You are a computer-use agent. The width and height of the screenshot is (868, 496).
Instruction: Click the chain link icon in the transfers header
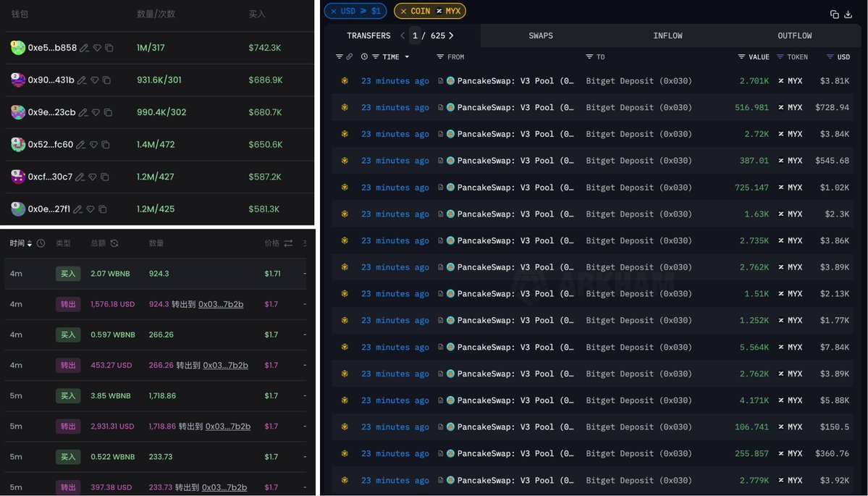350,56
